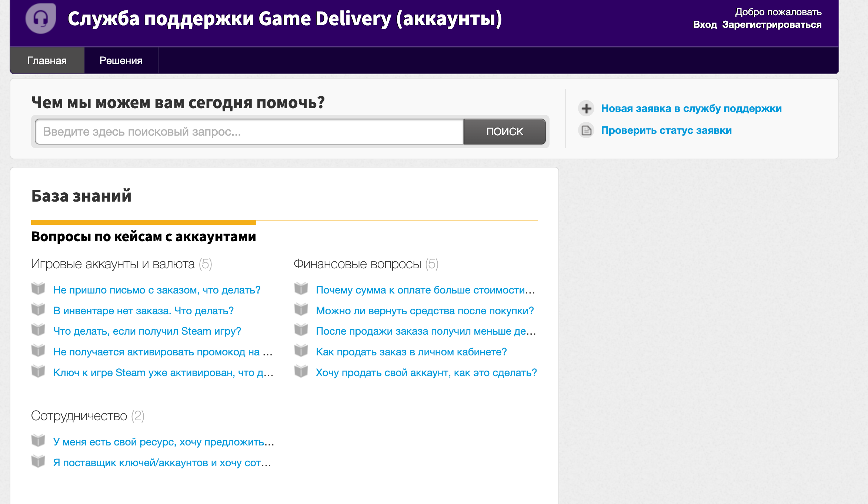Screen dimensions: 868x504
Task: Open article 'Не пришло письмо с заказом, что делать?'
Action: coord(157,290)
